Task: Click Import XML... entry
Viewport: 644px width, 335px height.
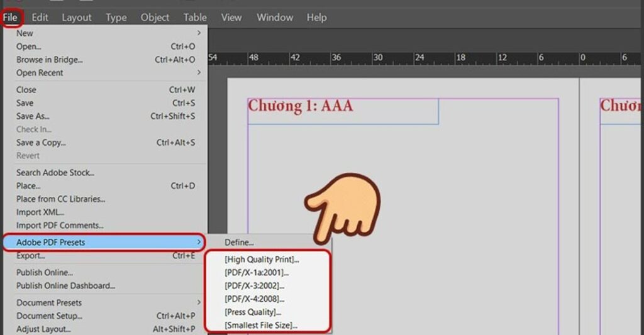Action: (x=105, y=212)
